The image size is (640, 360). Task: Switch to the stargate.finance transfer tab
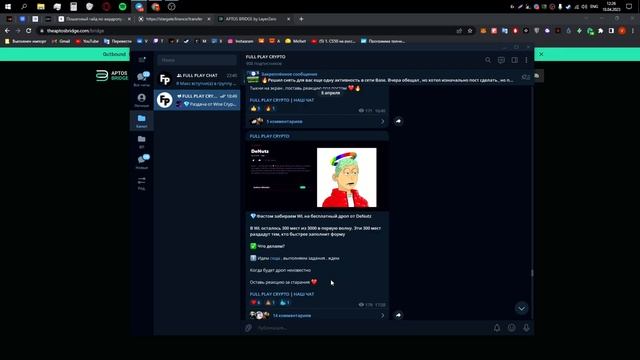coord(174,19)
